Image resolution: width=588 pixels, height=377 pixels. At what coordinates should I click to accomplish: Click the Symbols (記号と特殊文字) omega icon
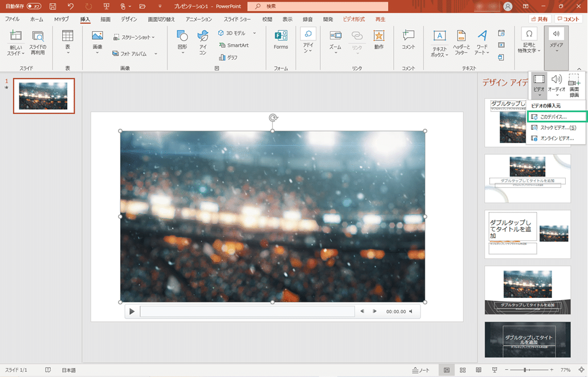coord(529,34)
